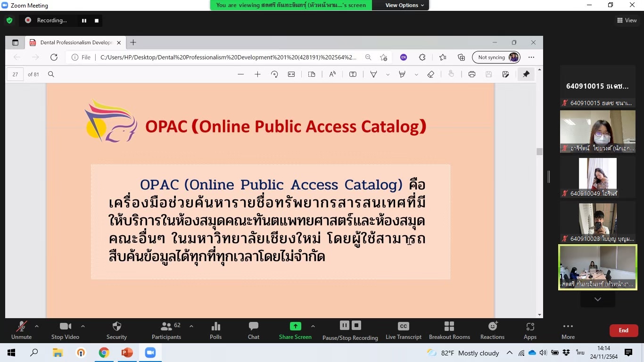Enable Live Transcript captions
The height and width of the screenshot is (362, 644).
pyautogui.click(x=404, y=330)
